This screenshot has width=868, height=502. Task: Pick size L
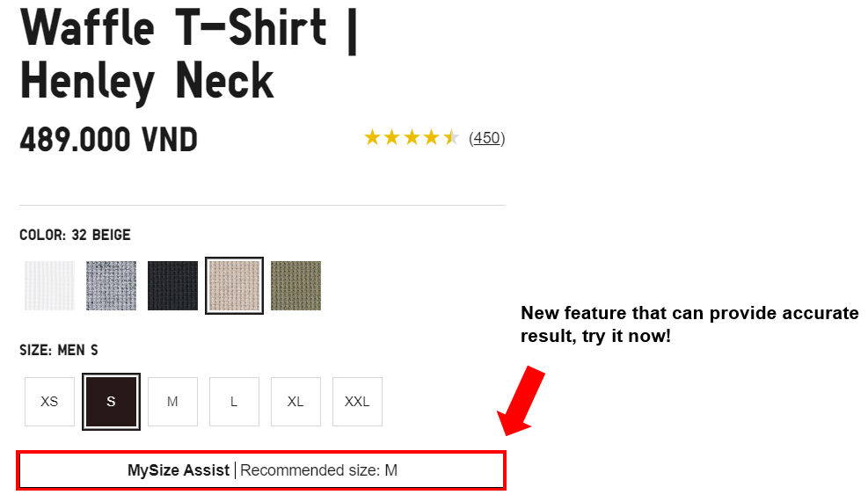[234, 402]
